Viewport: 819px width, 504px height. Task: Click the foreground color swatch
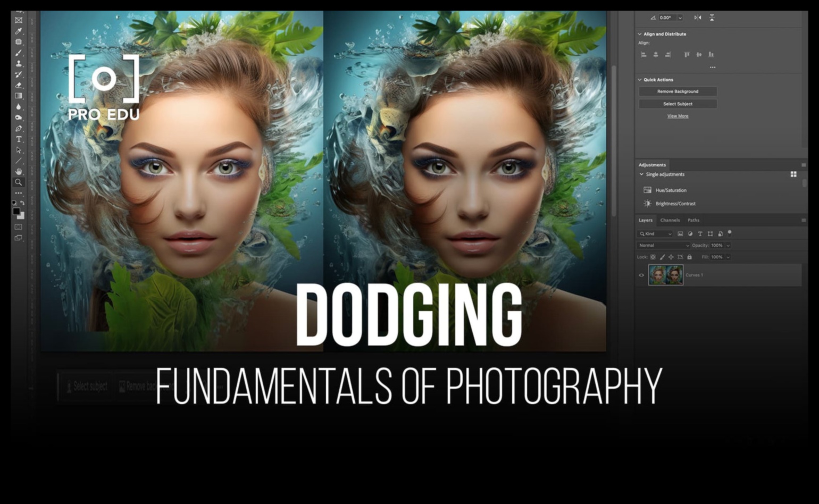click(x=16, y=211)
